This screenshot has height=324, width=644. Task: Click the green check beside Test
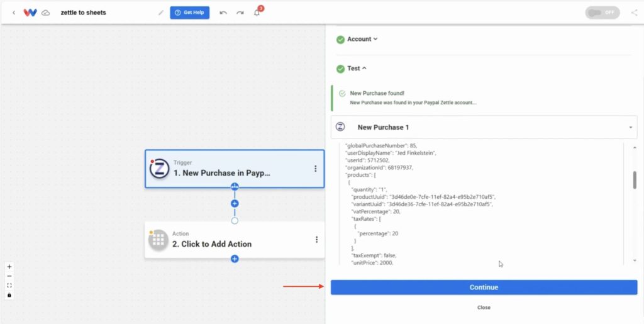pos(340,69)
